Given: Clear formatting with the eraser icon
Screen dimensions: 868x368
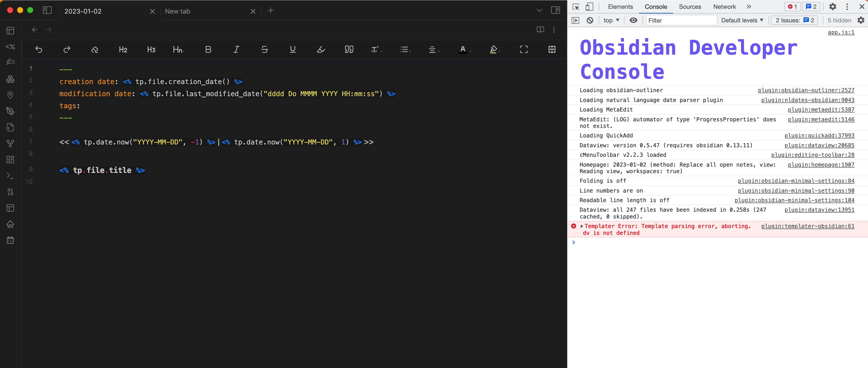Looking at the screenshot, I should click(95, 50).
